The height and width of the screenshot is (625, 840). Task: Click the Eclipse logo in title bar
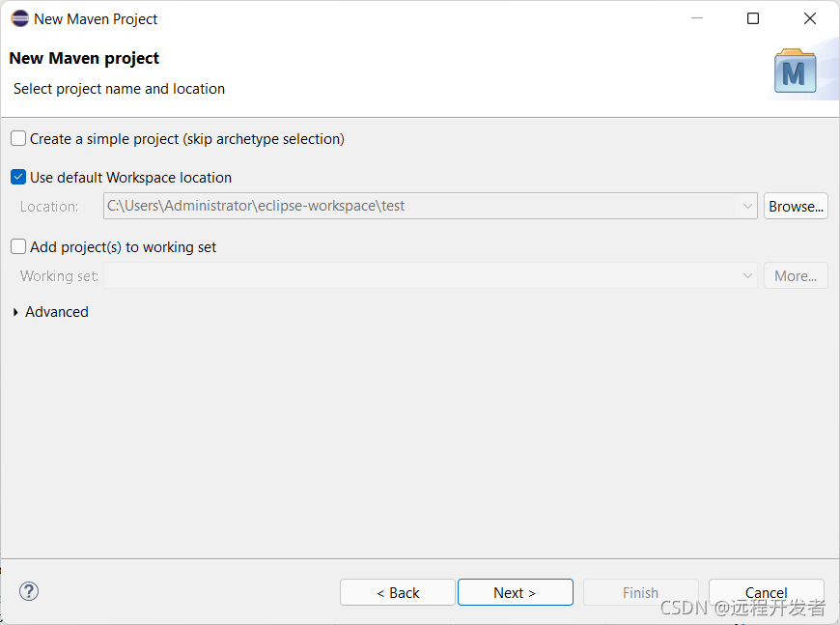pos(20,18)
